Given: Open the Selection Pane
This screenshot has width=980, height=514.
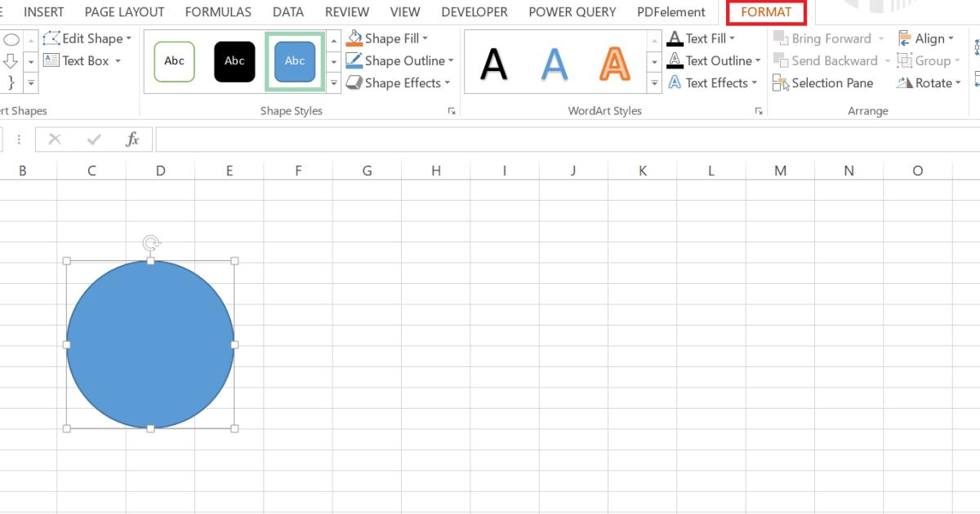Looking at the screenshot, I should [x=823, y=82].
